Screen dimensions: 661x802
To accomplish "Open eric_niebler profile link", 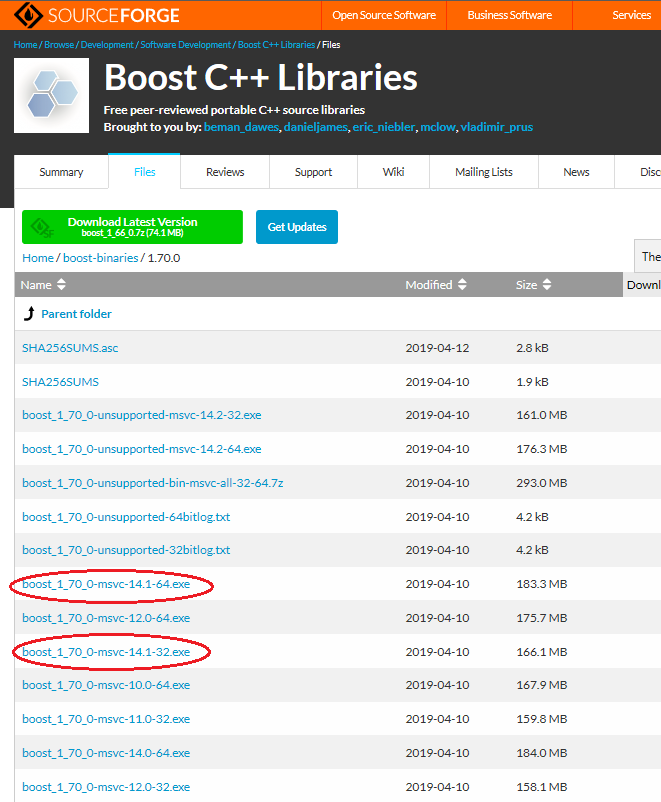I will [384, 127].
